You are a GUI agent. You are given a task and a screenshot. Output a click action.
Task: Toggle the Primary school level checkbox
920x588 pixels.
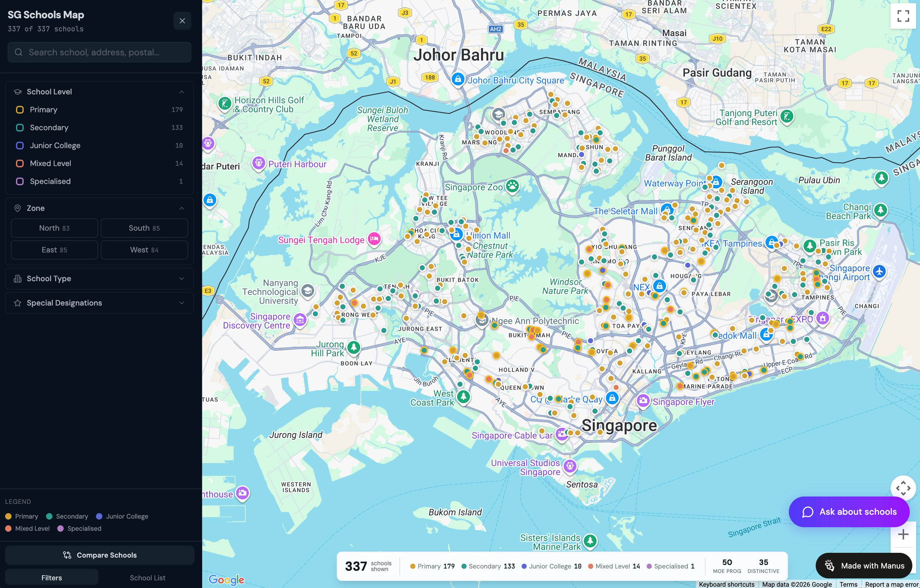tap(20, 110)
